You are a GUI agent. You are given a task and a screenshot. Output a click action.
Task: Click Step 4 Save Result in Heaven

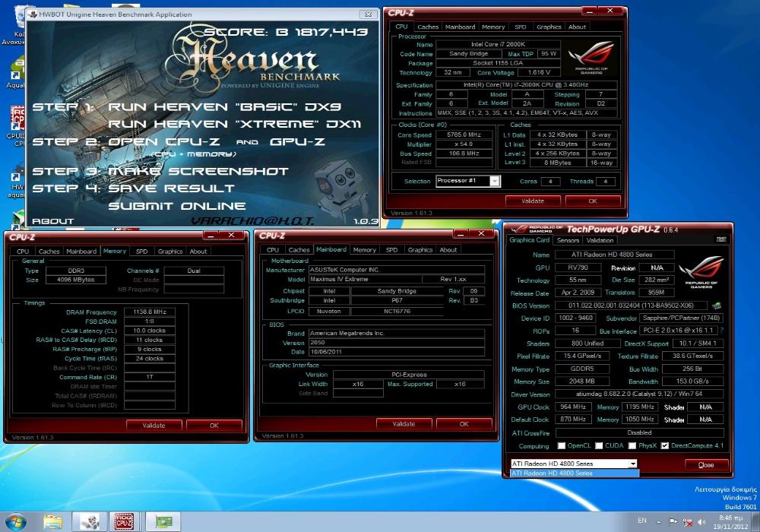tap(133, 188)
